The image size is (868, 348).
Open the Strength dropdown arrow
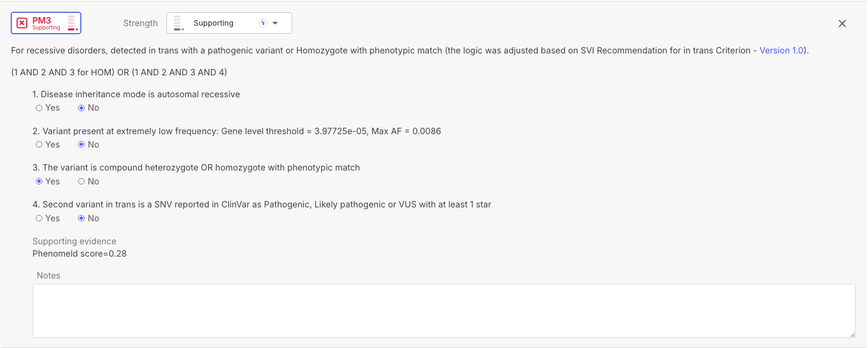[275, 23]
